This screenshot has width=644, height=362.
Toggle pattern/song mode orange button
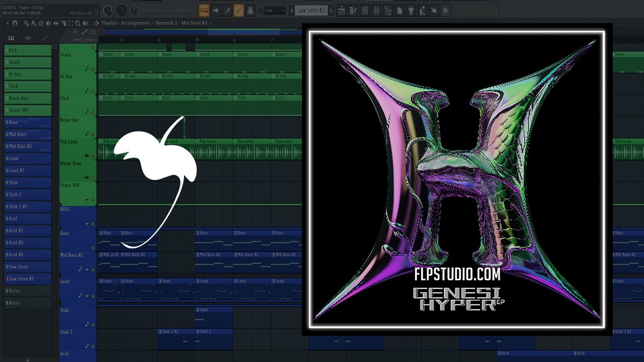(x=204, y=10)
